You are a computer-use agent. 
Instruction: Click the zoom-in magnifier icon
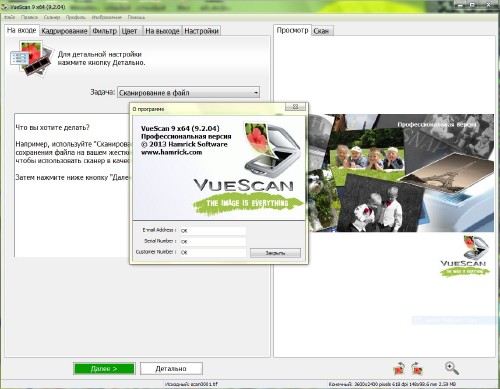[x=452, y=368]
